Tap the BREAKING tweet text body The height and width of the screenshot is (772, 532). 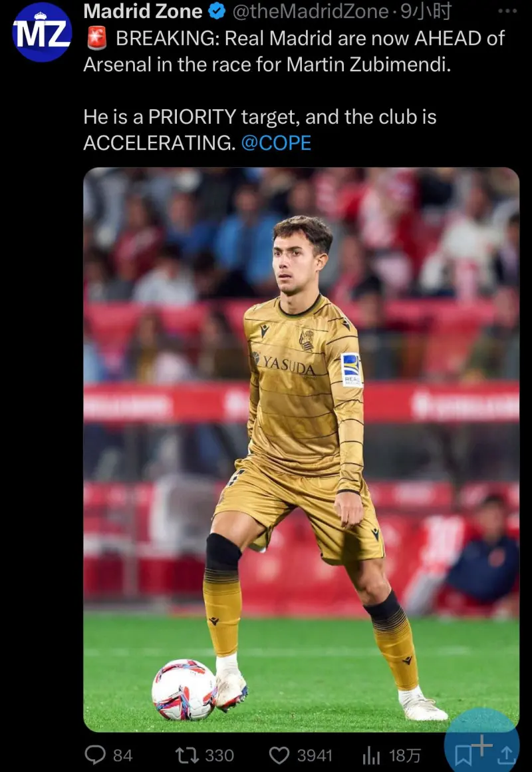click(295, 91)
